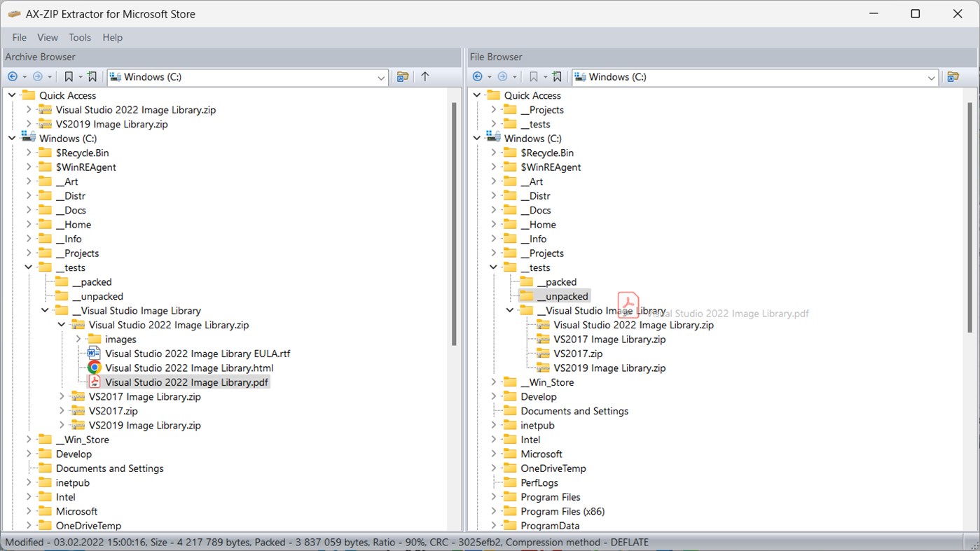Collapse the _tests folder in Archive Browser
Viewport: 980px width, 551px height.
(x=28, y=267)
